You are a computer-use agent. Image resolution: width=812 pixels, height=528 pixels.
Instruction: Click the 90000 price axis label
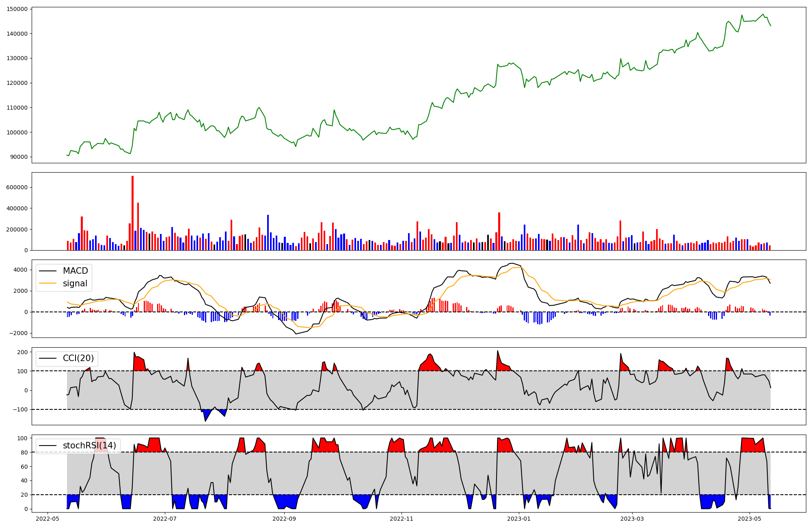point(19,157)
